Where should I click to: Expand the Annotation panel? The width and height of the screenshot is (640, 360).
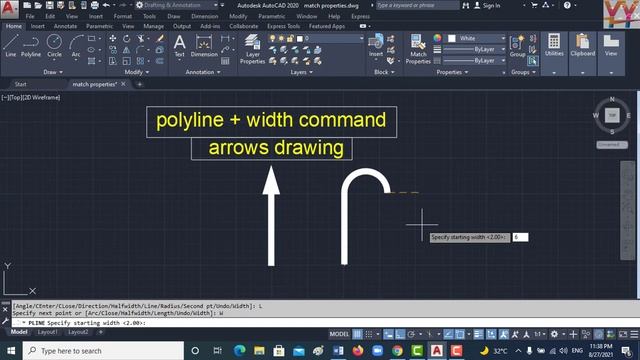(203, 72)
